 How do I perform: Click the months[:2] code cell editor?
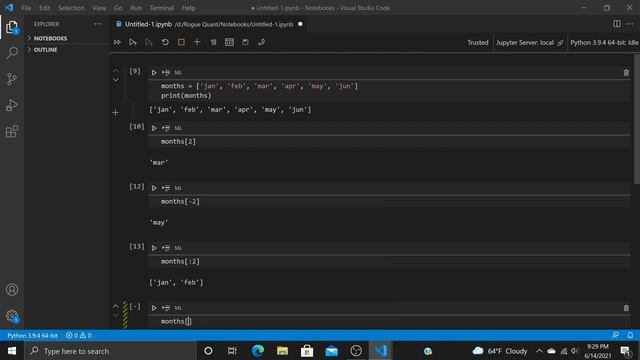pos(389,262)
